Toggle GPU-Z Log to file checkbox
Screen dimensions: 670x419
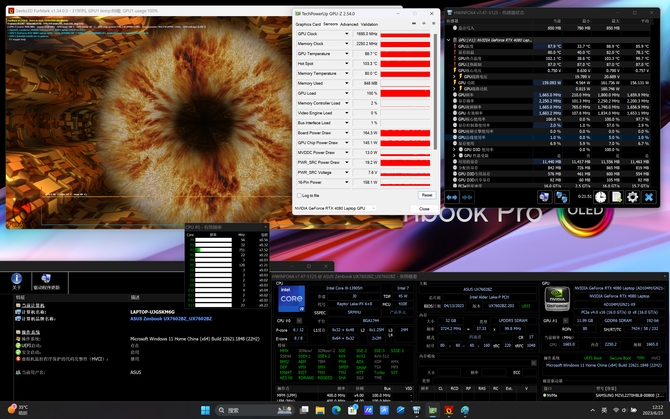click(300, 196)
